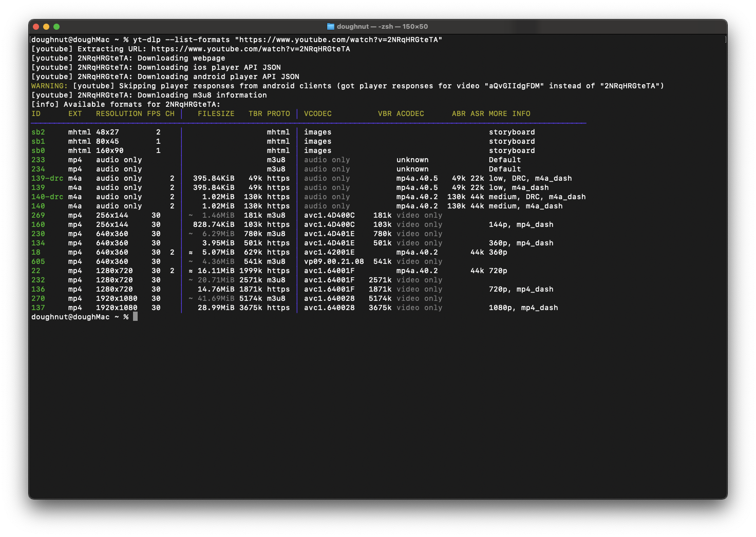Click the yt-dlp --list-formats command text
756x537 pixels.
(x=288, y=40)
